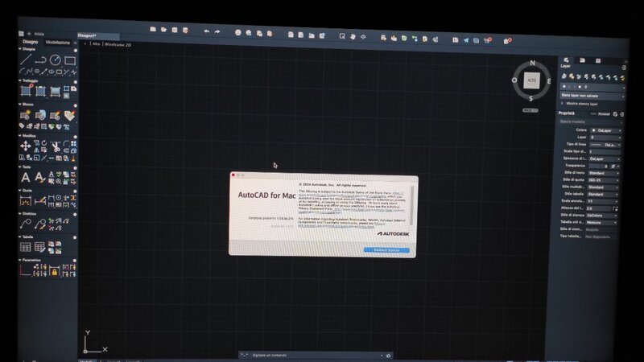Viewport: 644px width, 362px height.
Task: Click the Wireframe 2D visual style label
Action: tap(118, 44)
